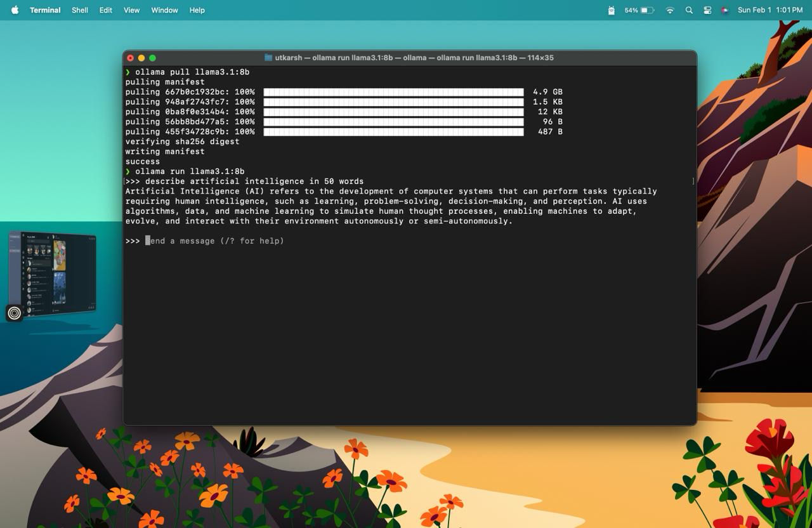Click the Terminal window title text
Viewport: 812px width, 528px height.
click(414, 58)
